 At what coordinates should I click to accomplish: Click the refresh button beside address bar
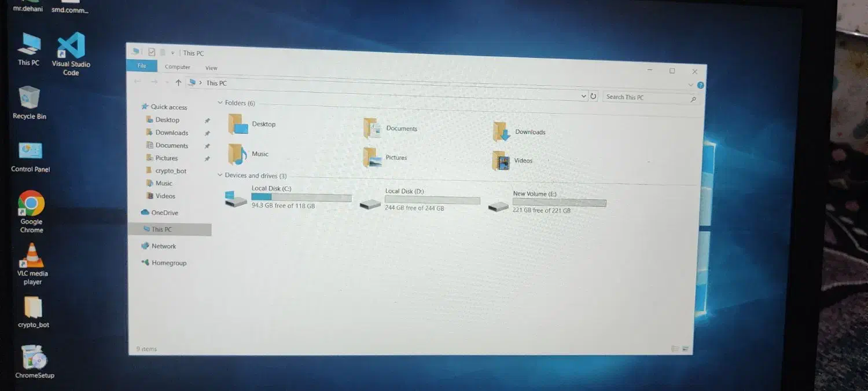pos(593,96)
